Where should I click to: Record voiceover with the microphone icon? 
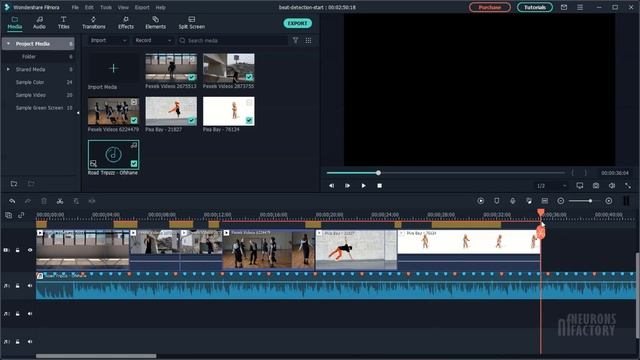(x=513, y=201)
